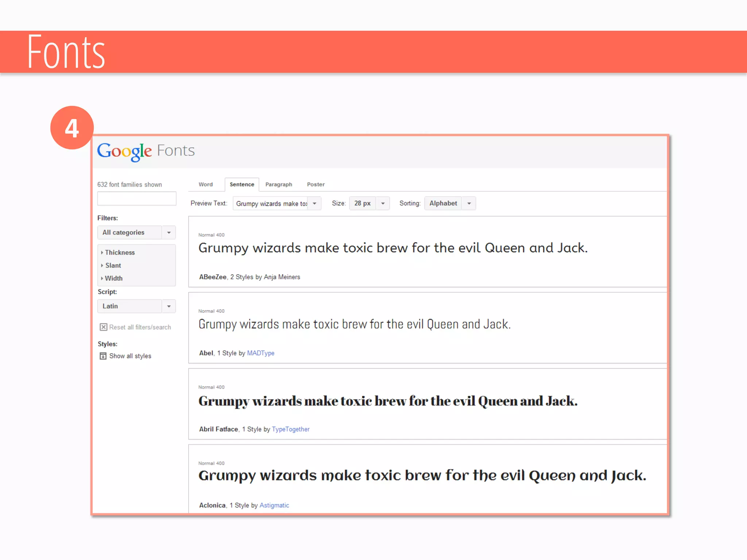The width and height of the screenshot is (747, 560).
Task: Click the All categories dropdown arrow
Action: [169, 233]
